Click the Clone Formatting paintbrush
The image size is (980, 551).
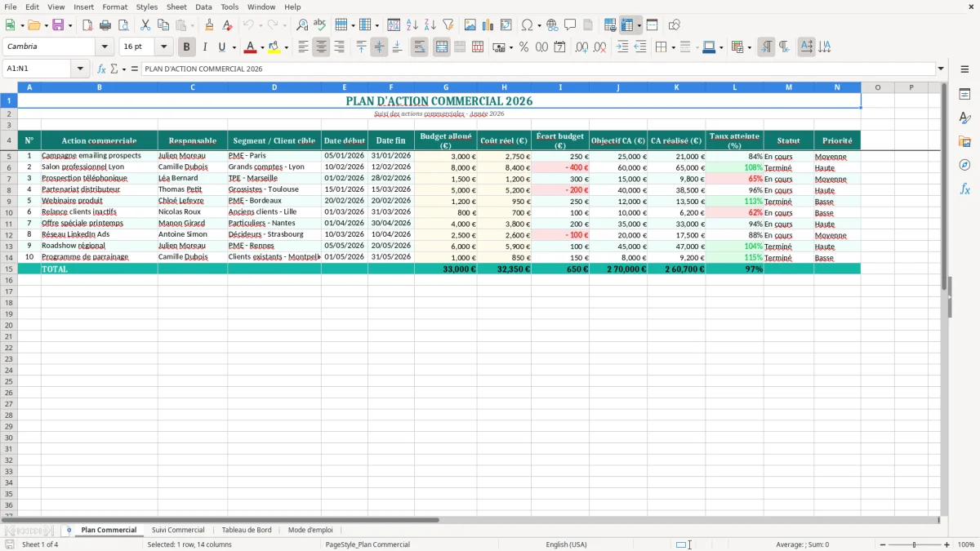[209, 25]
